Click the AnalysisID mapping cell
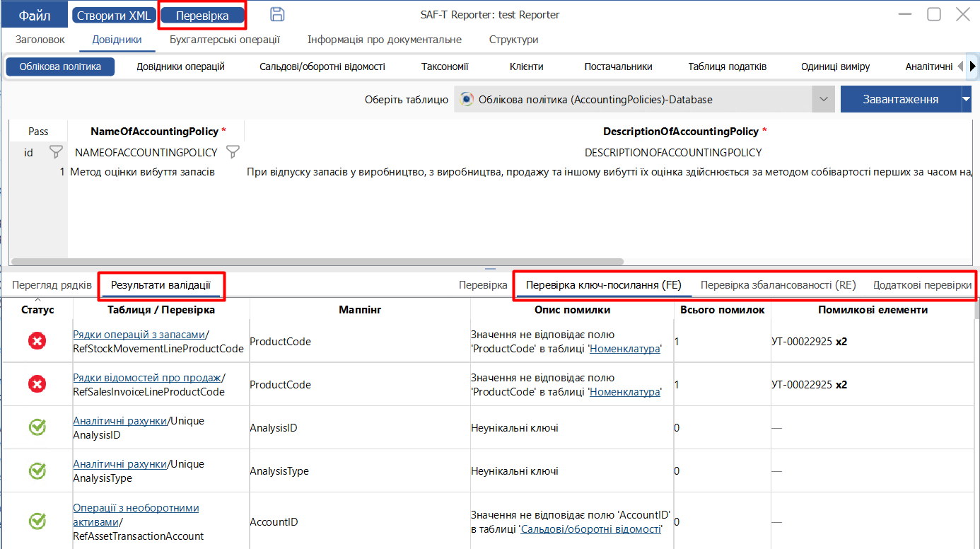 [x=360, y=428]
